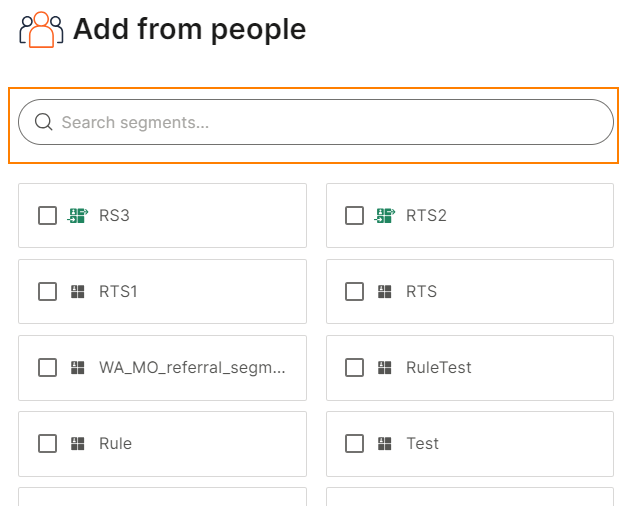Check the Test segment checkbox
The image size is (632, 506).
[x=354, y=444]
